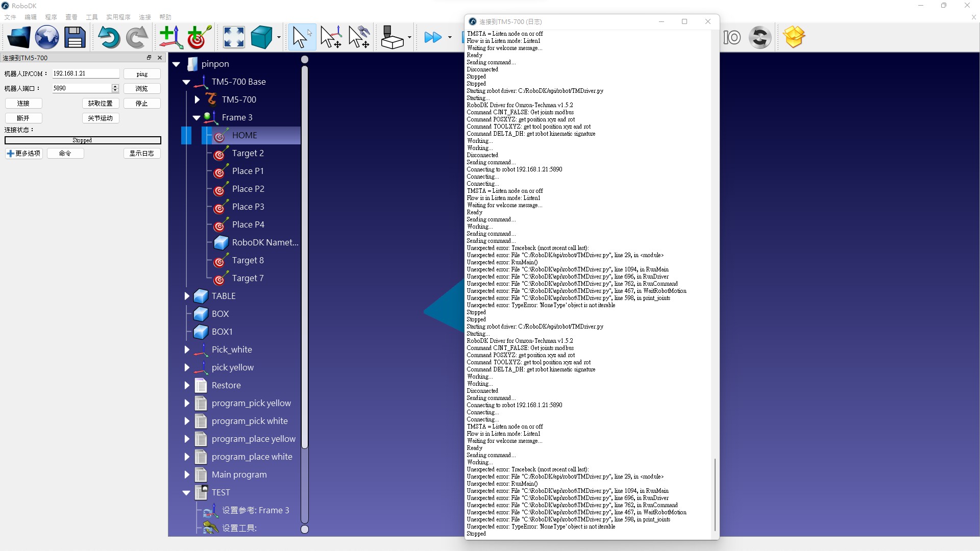This screenshot has width=980, height=551.
Task: Open the 程序 menu
Action: click(x=51, y=17)
